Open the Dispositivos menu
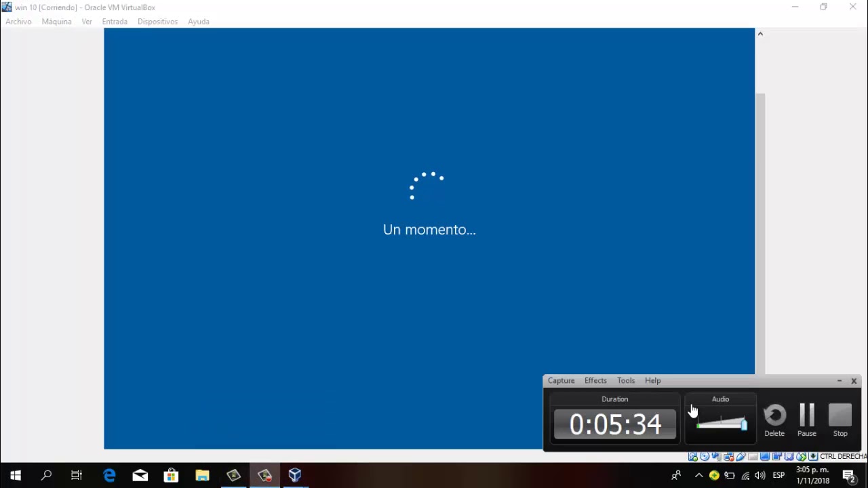Image resolution: width=868 pixels, height=488 pixels. point(157,22)
